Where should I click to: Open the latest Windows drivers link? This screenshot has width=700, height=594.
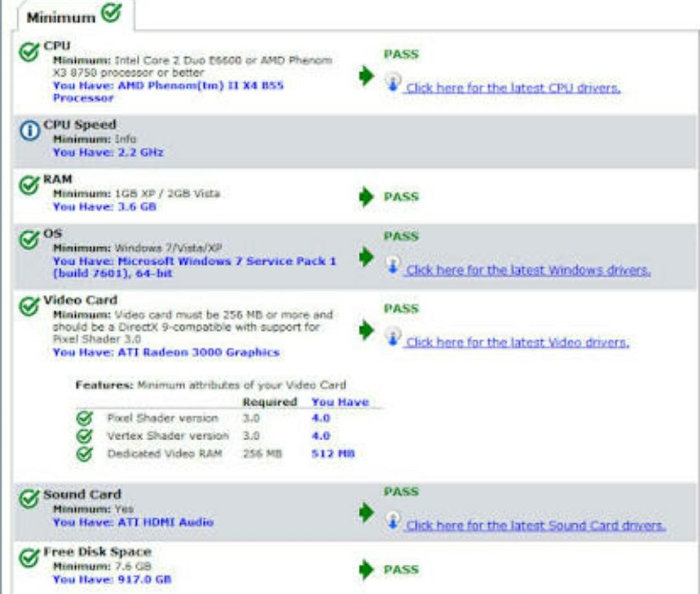pyautogui.click(x=528, y=270)
